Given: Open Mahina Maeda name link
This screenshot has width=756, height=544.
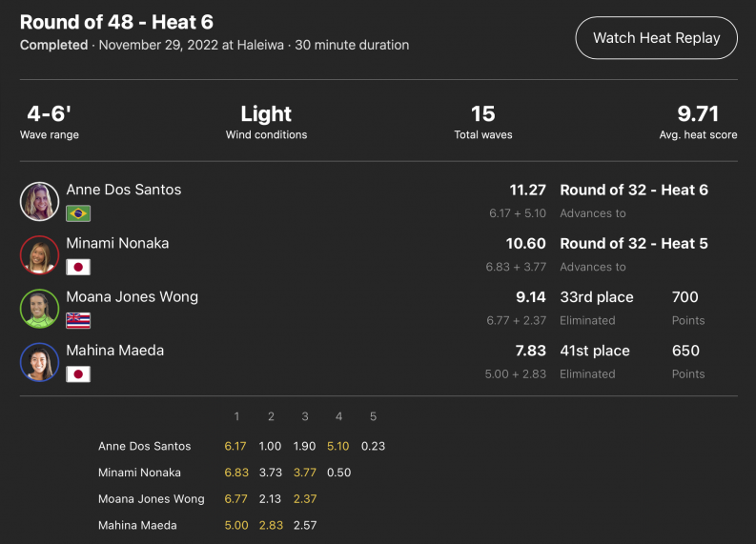Looking at the screenshot, I should coord(115,351).
